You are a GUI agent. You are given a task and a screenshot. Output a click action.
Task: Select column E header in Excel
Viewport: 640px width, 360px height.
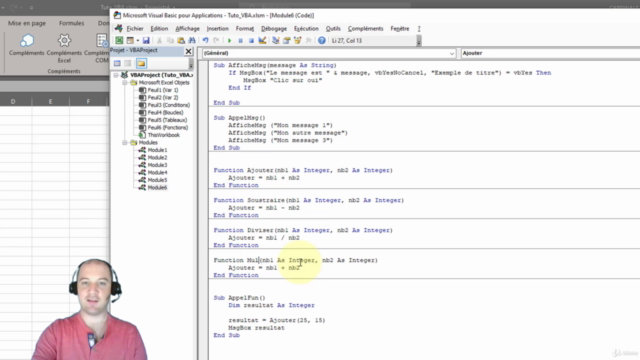point(50,101)
